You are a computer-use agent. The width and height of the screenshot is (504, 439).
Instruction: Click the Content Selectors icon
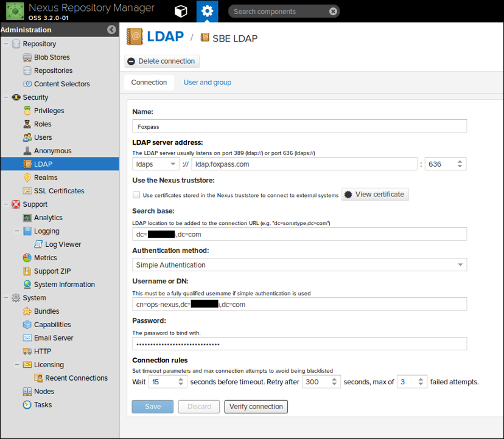point(27,84)
